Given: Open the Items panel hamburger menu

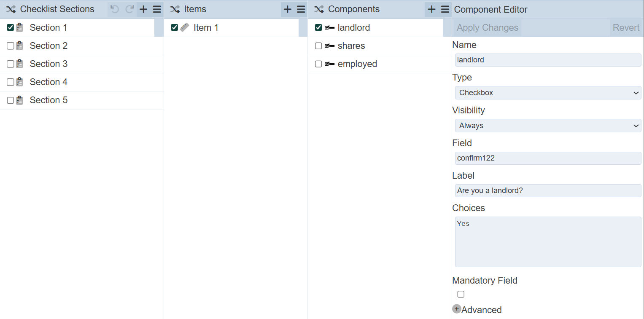Looking at the screenshot, I should pyautogui.click(x=301, y=9).
